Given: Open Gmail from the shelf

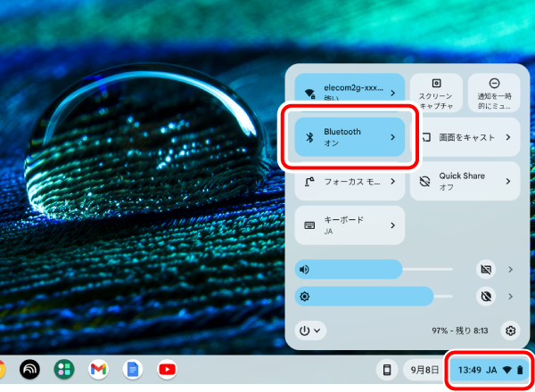Looking at the screenshot, I should [x=98, y=368].
